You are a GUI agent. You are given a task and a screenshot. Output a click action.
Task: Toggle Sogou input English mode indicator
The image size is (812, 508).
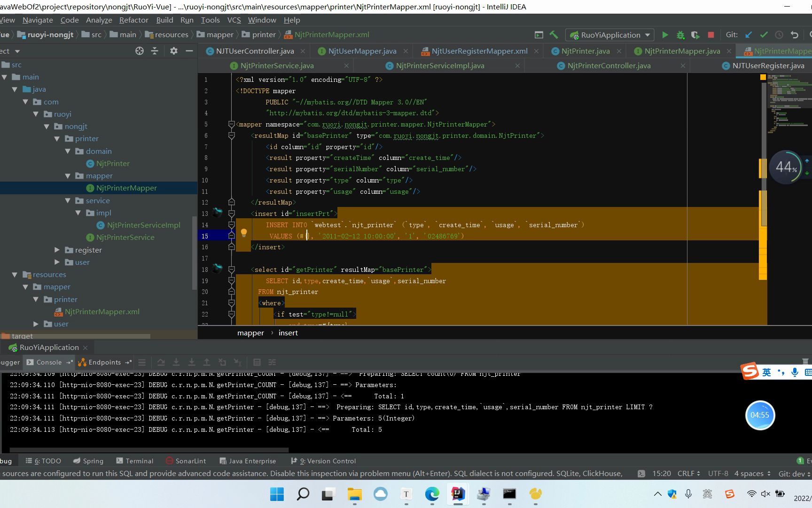766,372
